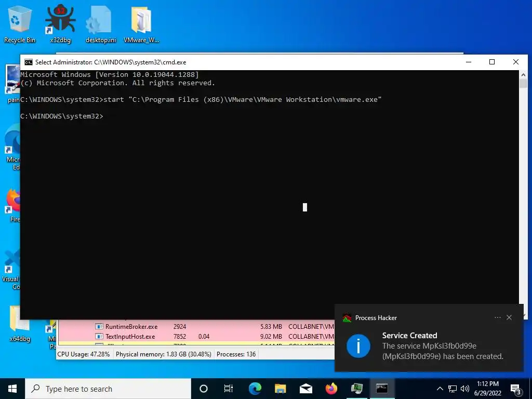Minimize the cmd.exe window
532x399 pixels.
click(x=469, y=62)
